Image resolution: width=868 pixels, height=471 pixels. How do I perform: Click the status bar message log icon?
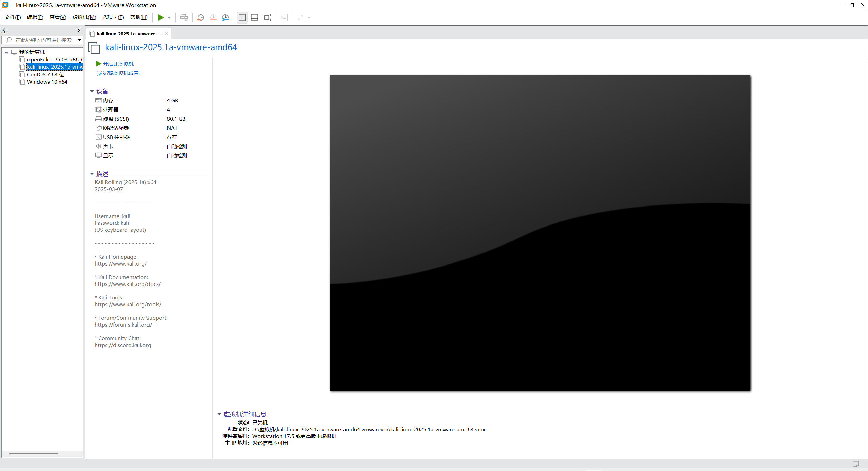856,464
